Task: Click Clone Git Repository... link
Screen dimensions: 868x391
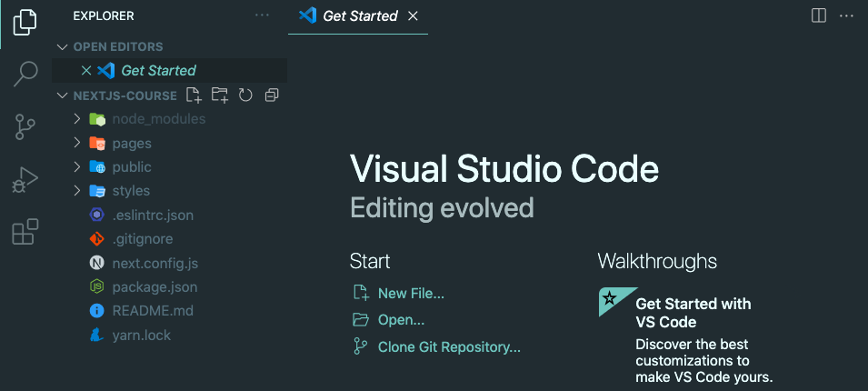Action: (449, 347)
